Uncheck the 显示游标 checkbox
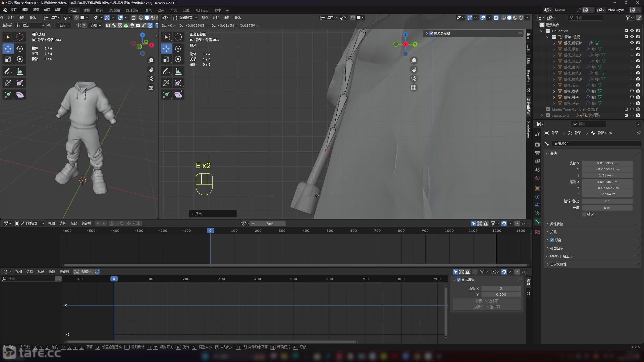This screenshot has height=362, width=644. pos(459,280)
